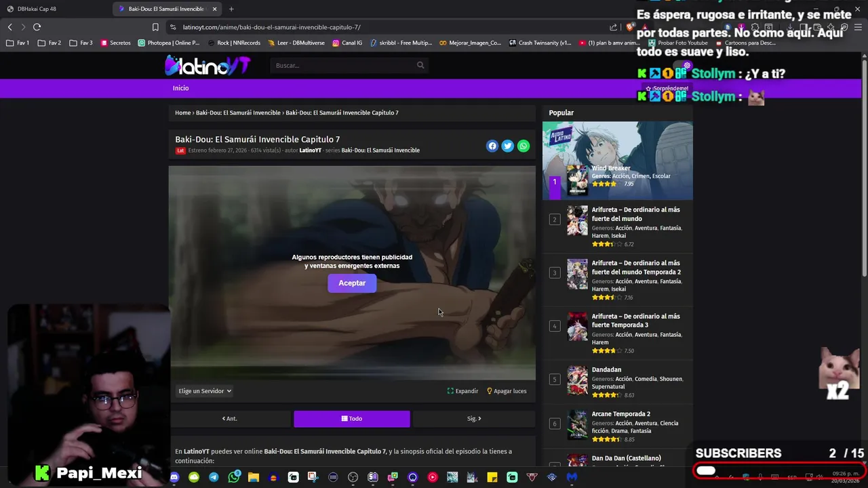Click the Arcane Temporada 2 poster thumbnail
This screenshot has width=868, height=488.
point(577,424)
